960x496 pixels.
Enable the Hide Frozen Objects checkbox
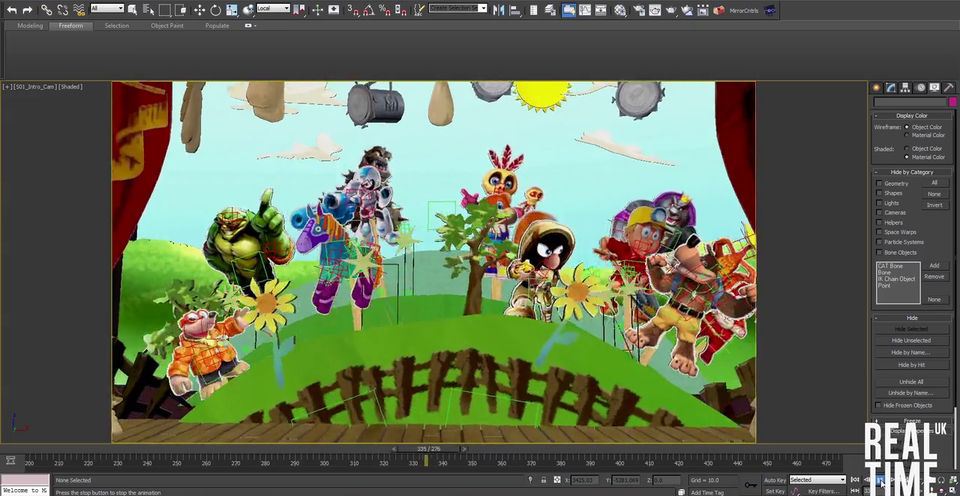coord(879,405)
